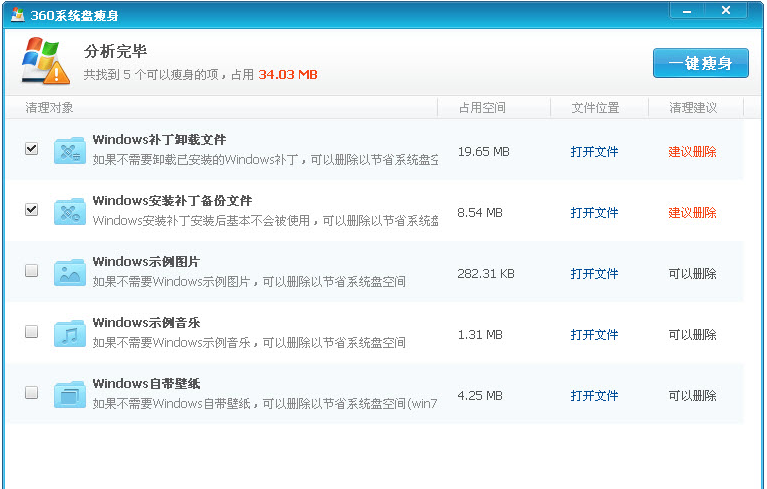Open 打开文件 link for Windows安装补丁备份文件
This screenshot has width=767, height=489.
(594, 213)
